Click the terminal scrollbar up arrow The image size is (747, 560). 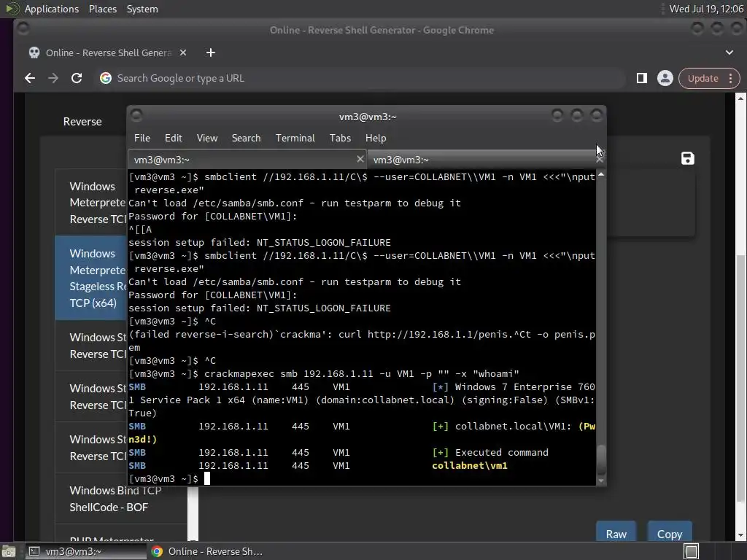601,175
